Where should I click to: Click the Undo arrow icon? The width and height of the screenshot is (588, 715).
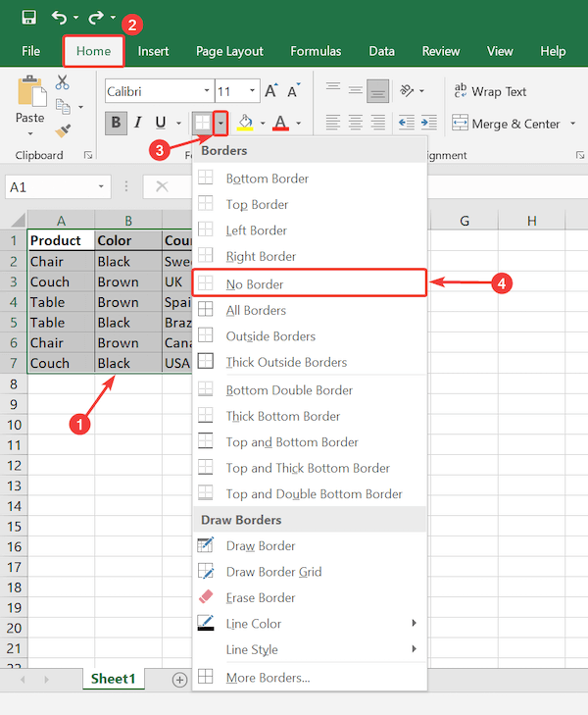click(x=59, y=17)
